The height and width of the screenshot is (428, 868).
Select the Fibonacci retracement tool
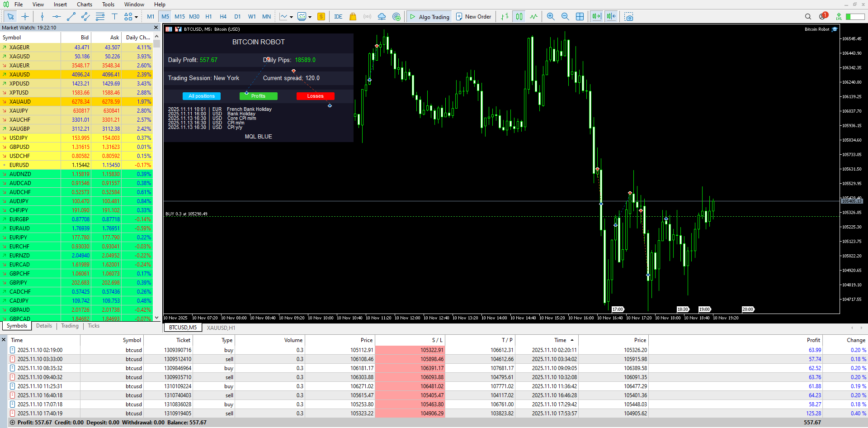[x=100, y=17]
